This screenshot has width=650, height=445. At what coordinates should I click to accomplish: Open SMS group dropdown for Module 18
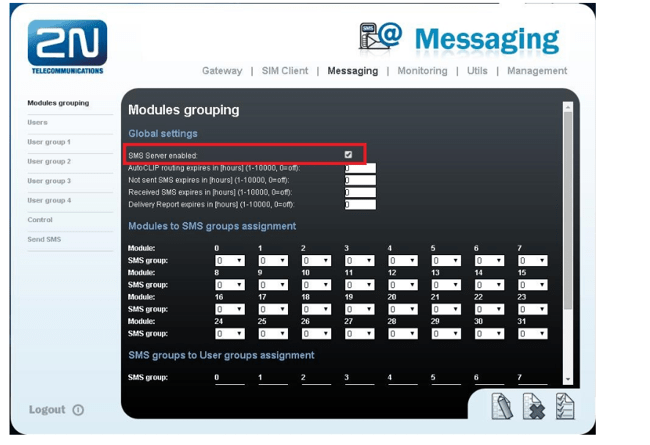tap(316, 309)
